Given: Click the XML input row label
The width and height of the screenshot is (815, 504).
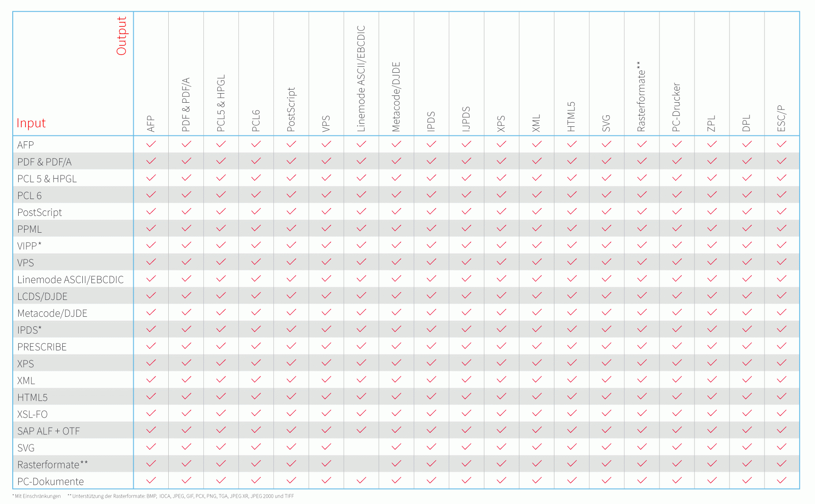Looking at the screenshot, I should (x=26, y=380).
